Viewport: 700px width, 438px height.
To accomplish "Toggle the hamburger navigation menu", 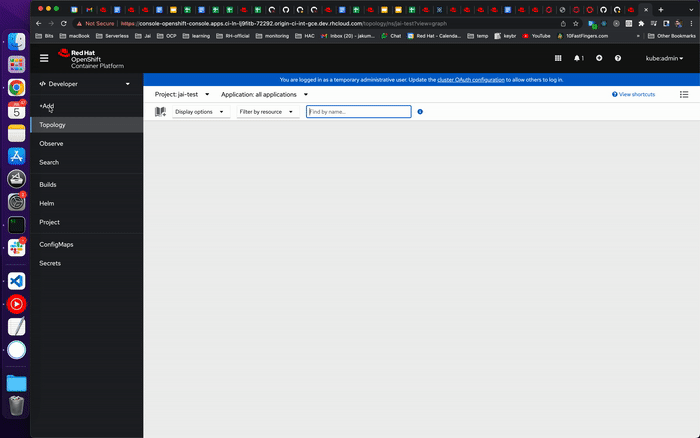I will pos(44,58).
